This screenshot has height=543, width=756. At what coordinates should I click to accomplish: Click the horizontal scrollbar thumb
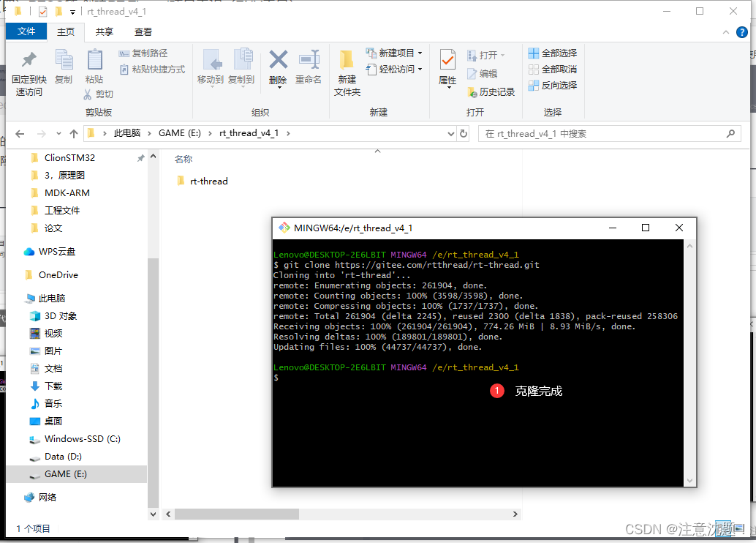[237, 514]
